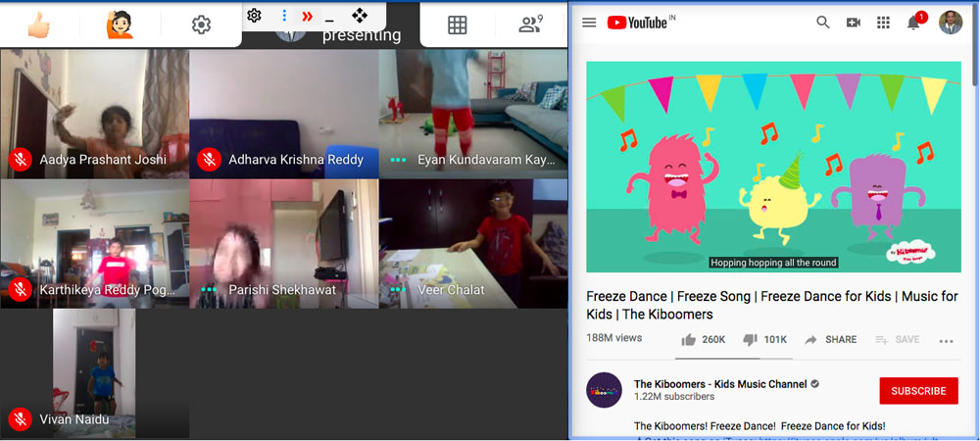The image size is (980, 441).
Task: Click the video description first line
Action: click(x=759, y=426)
